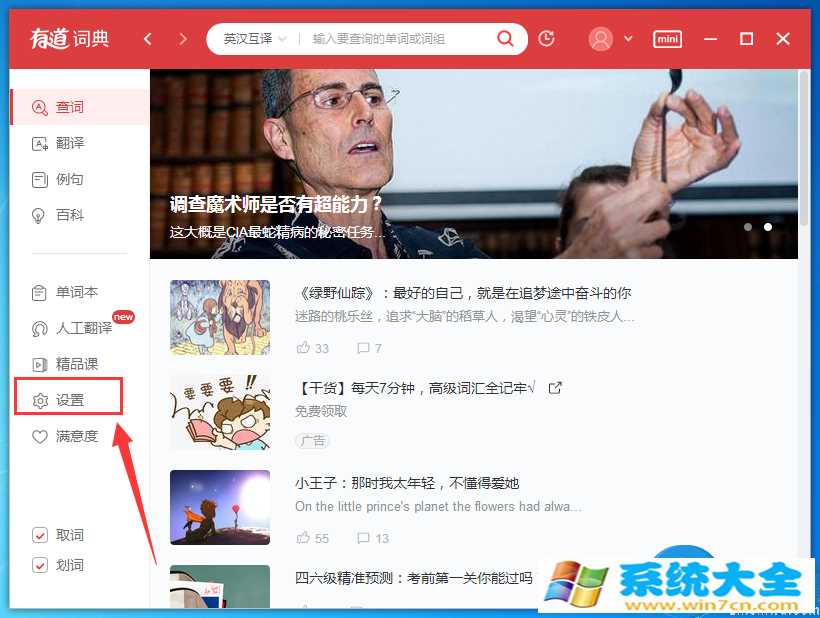Open the 【干货】每天7分钟 article link
820x618 pixels.
[415, 388]
